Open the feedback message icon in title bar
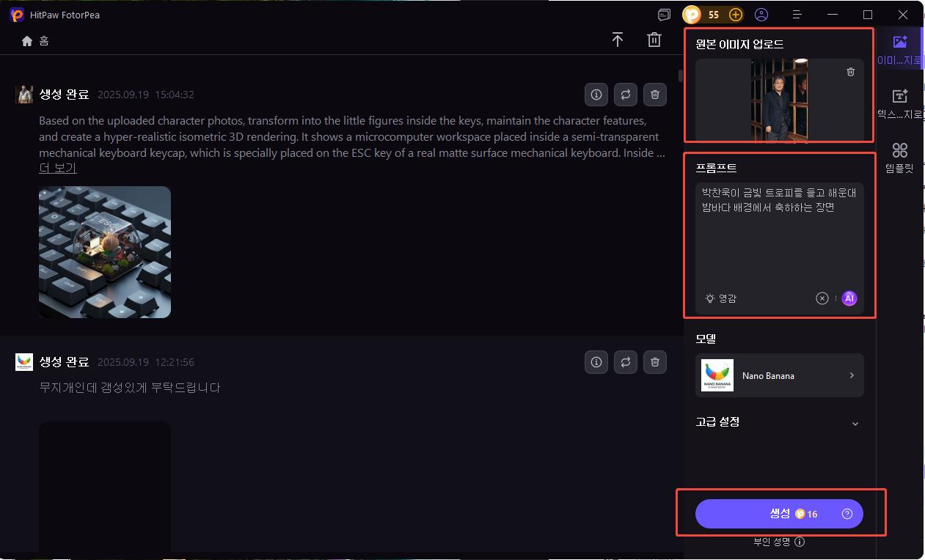Screen dimensions: 925x560 point(664,15)
